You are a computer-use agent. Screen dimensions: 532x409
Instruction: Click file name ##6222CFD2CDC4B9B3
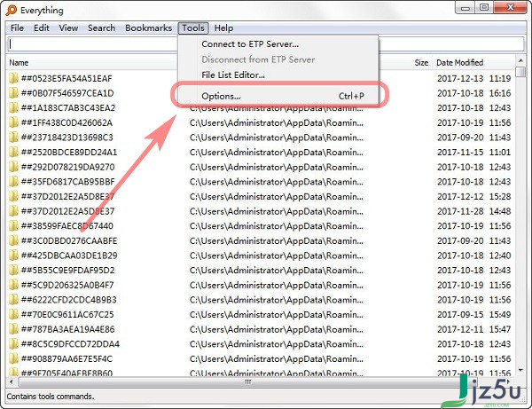click(x=68, y=300)
